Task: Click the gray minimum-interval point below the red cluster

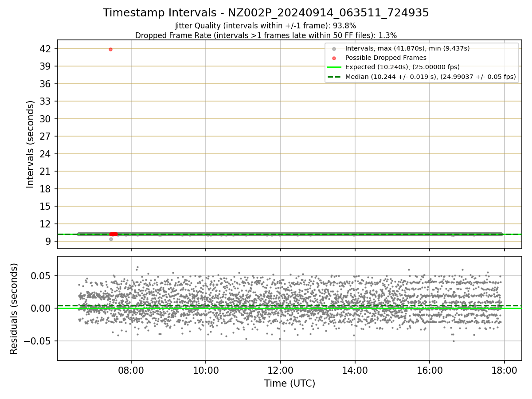Action: tap(111, 239)
